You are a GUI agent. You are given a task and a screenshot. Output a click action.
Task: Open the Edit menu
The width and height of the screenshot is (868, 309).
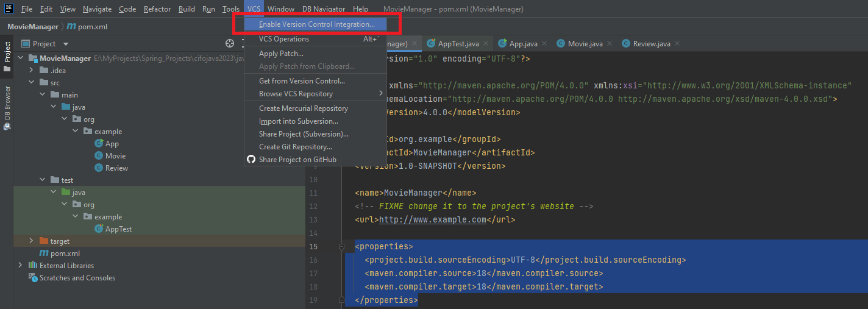[46, 9]
